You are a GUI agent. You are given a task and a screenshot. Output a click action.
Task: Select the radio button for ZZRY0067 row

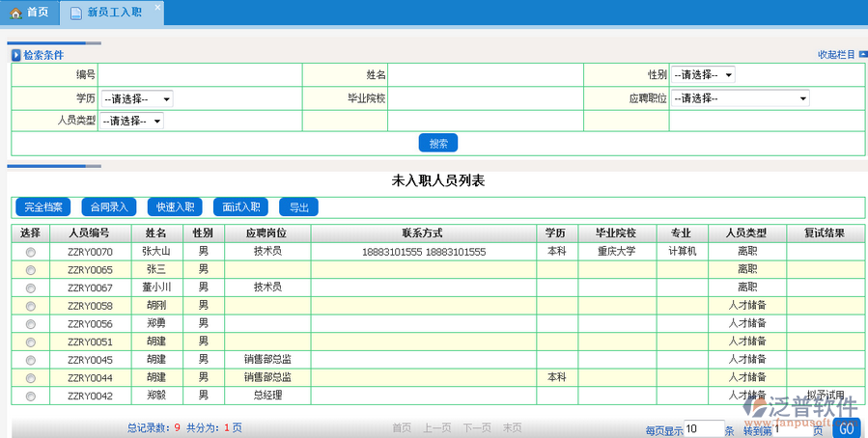point(30,287)
